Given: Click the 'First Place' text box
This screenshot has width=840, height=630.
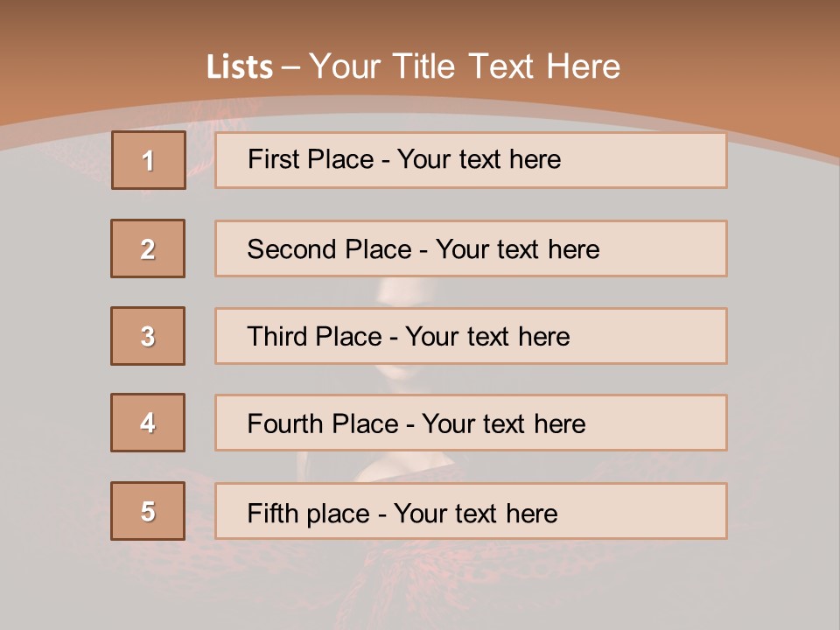Looking at the screenshot, I should click(471, 160).
